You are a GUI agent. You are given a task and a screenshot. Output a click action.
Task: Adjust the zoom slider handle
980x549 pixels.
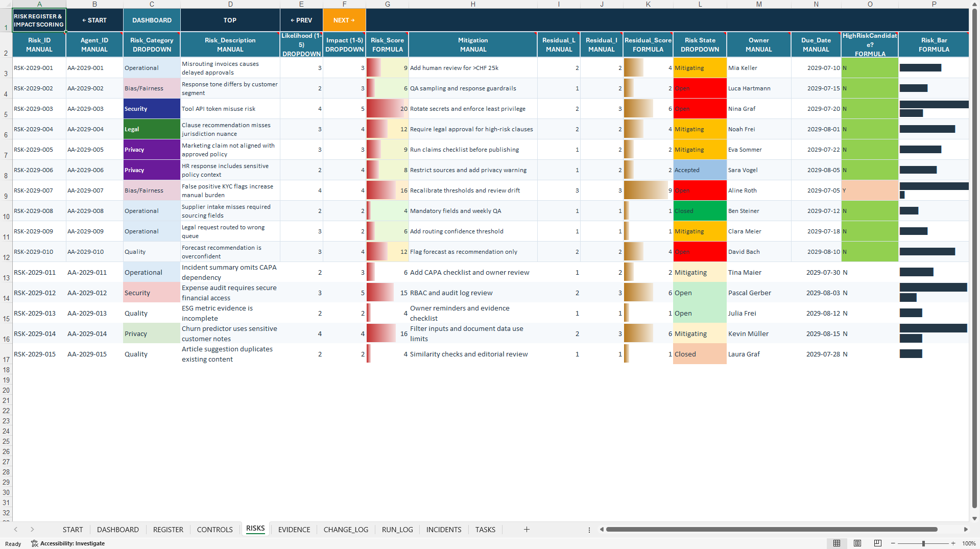[923, 543]
